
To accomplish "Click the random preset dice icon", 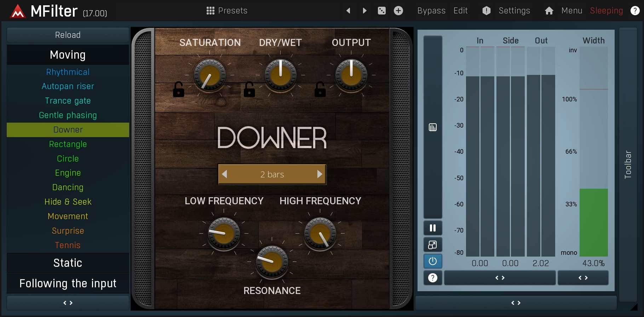I will [x=381, y=11].
